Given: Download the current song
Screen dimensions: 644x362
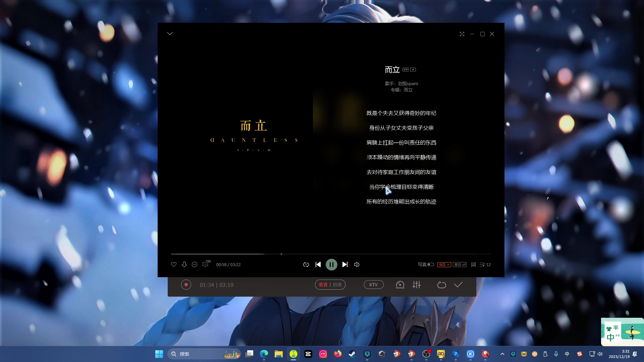Looking at the screenshot, I should tap(184, 264).
